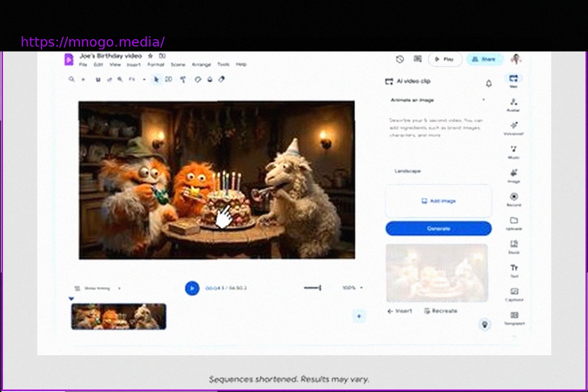
Task: Open the Show timing dropdown
Action: (x=98, y=288)
